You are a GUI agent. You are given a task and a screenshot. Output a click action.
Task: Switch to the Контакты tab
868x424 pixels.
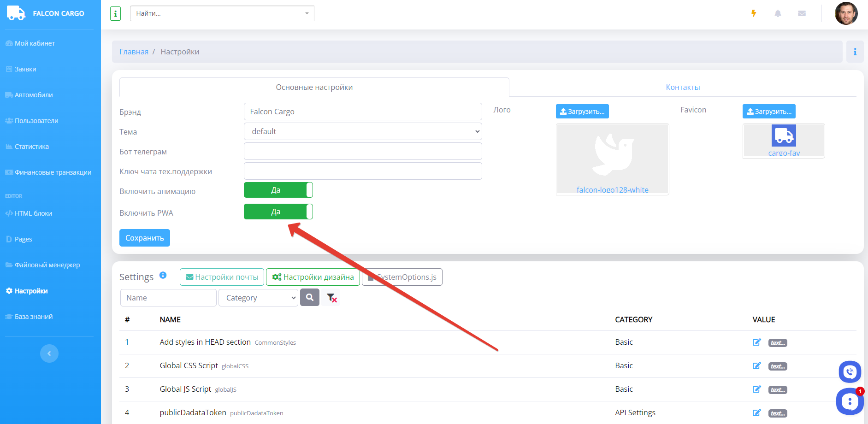(x=682, y=87)
